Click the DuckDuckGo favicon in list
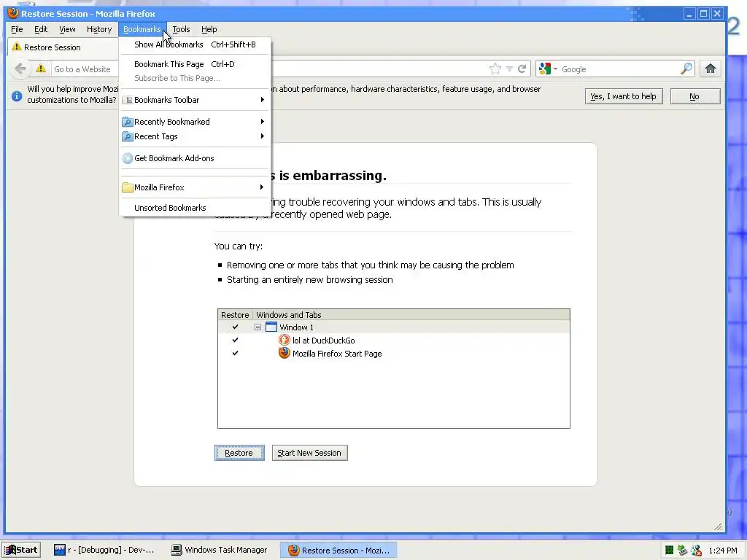This screenshot has width=747, height=560. 285,340
